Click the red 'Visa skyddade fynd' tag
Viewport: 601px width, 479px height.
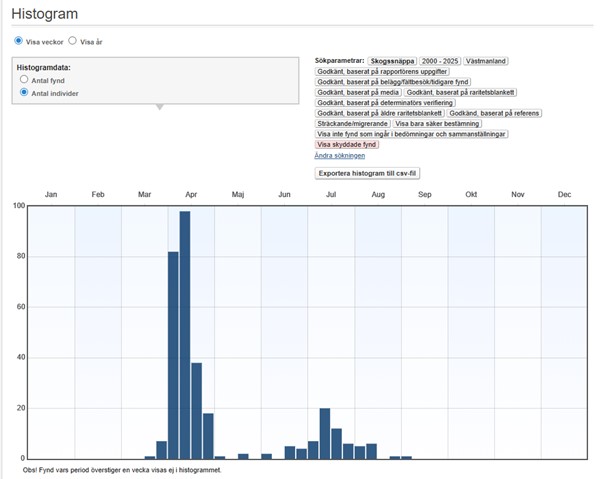point(347,144)
